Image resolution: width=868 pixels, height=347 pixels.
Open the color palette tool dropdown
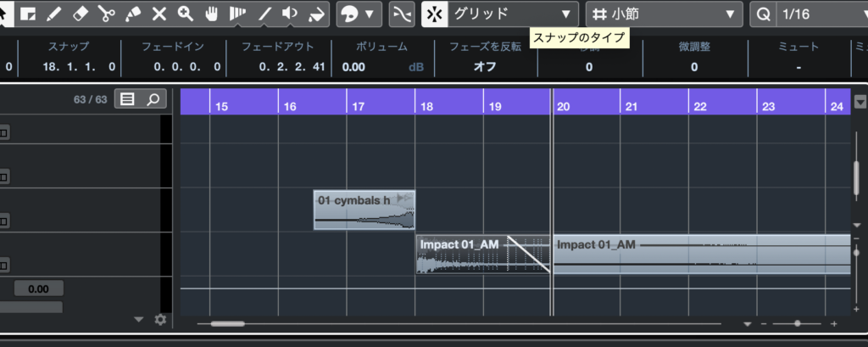(359, 14)
